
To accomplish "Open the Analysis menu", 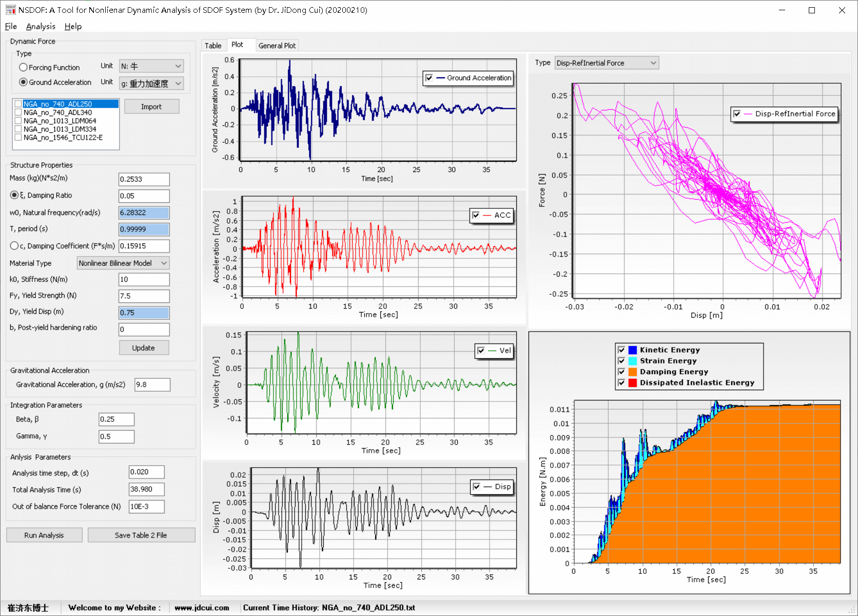I will [x=41, y=26].
